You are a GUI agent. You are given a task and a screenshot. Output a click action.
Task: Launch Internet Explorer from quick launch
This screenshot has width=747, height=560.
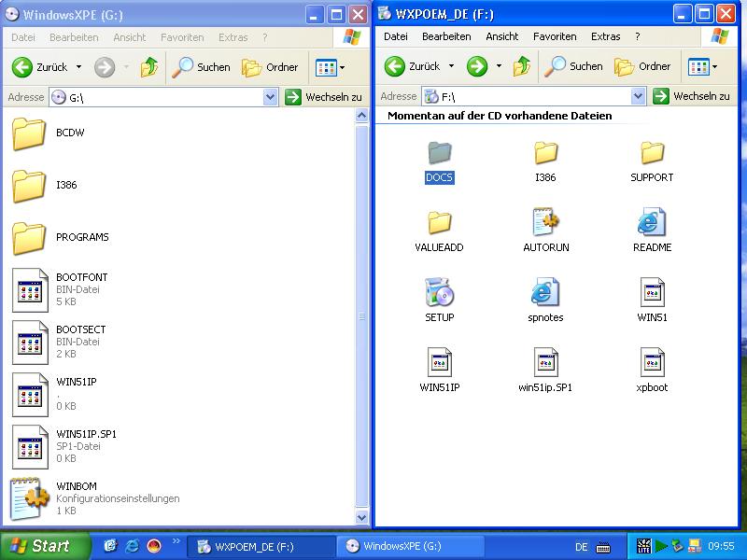(x=132, y=546)
